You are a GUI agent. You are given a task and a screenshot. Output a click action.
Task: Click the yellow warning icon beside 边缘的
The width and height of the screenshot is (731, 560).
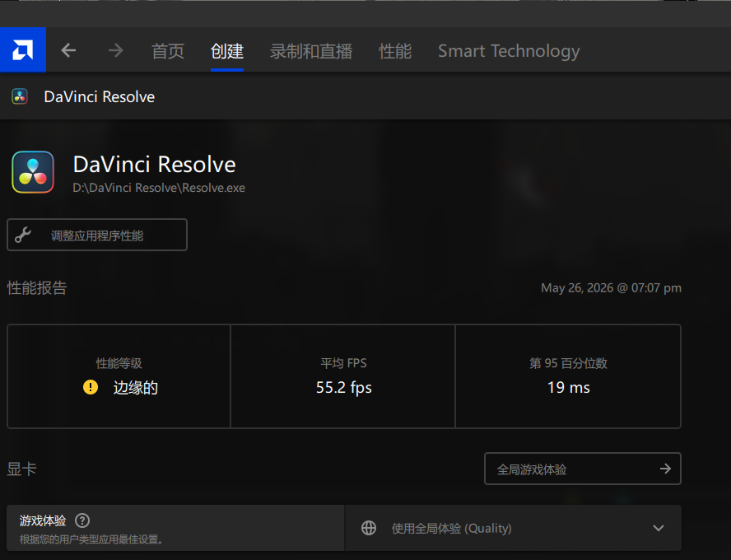[91, 387]
